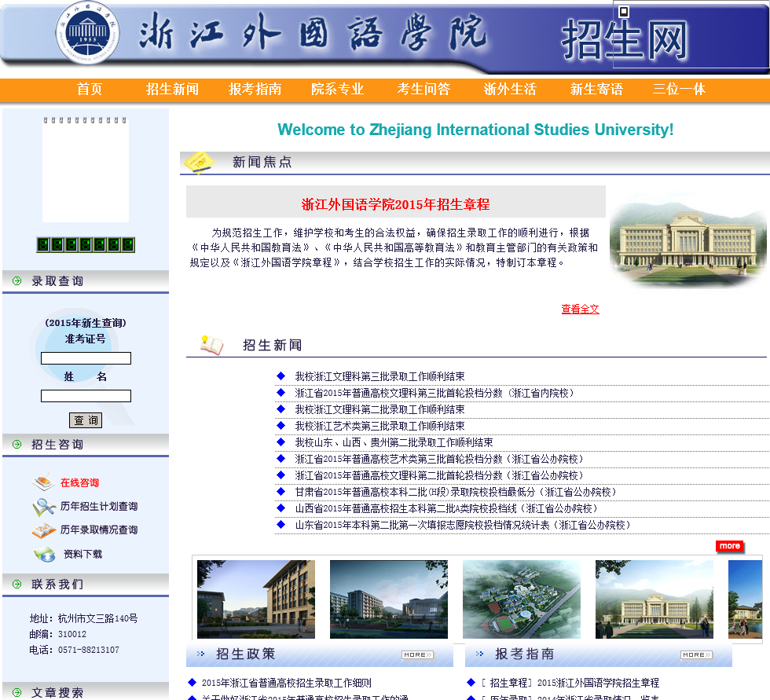Open 2015年浙江省普通高校招生录取工作细则

pos(286,683)
